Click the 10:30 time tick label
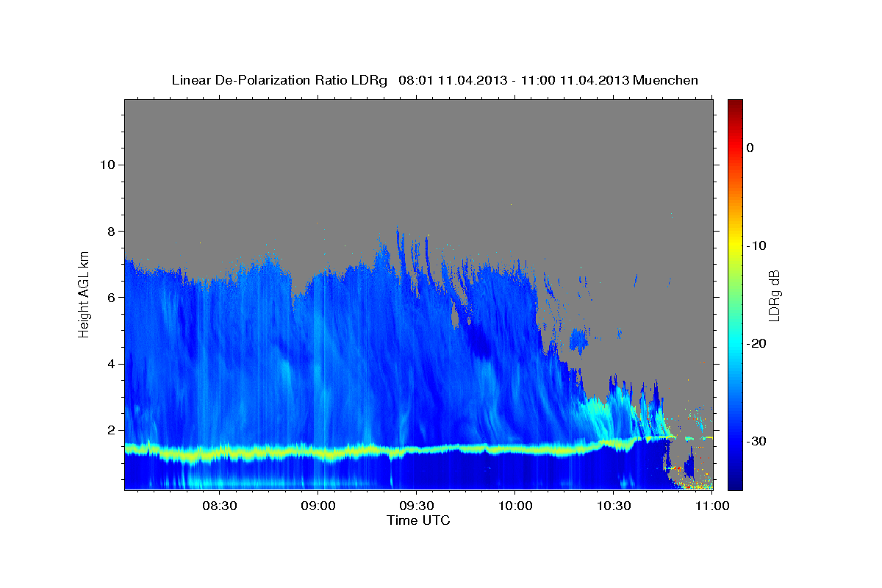Image resolution: width=882 pixels, height=588 pixels. [x=613, y=506]
